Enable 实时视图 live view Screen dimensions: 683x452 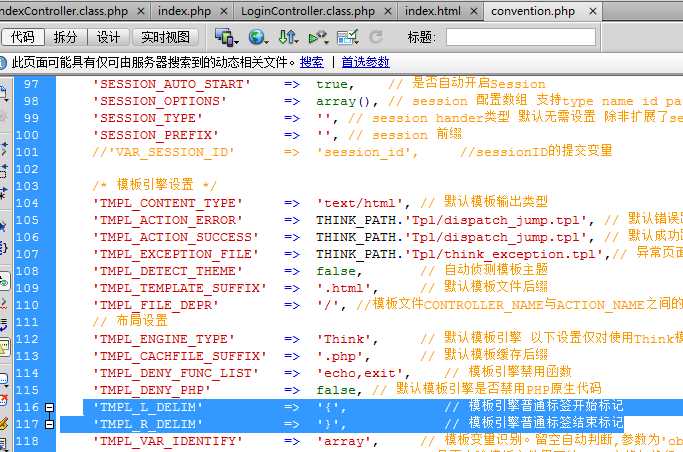click(165, 37)
